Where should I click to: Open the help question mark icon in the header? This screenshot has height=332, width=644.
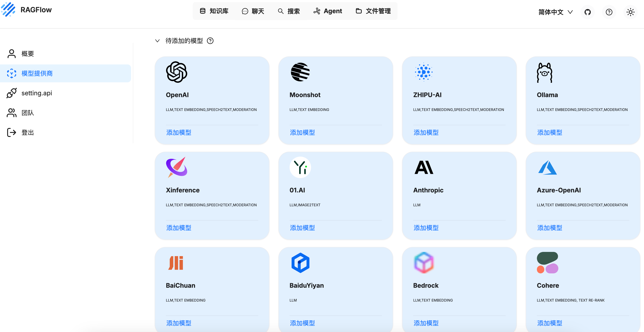[x=609, y=12]
